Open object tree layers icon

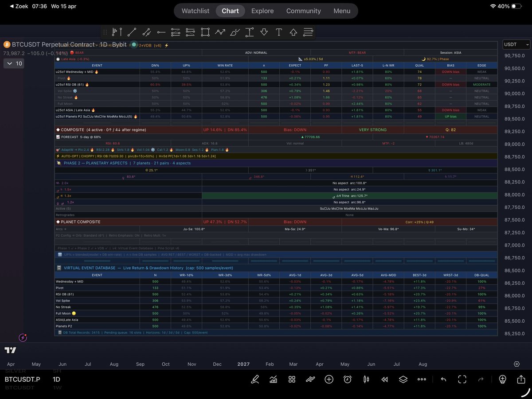point(403,379)
